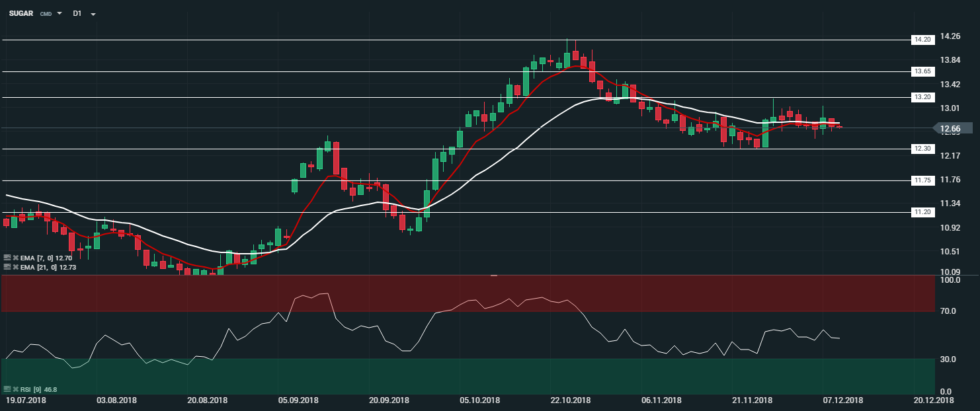
Task: Click the 13.20 horizontal line label
Action: pos(922,97)
